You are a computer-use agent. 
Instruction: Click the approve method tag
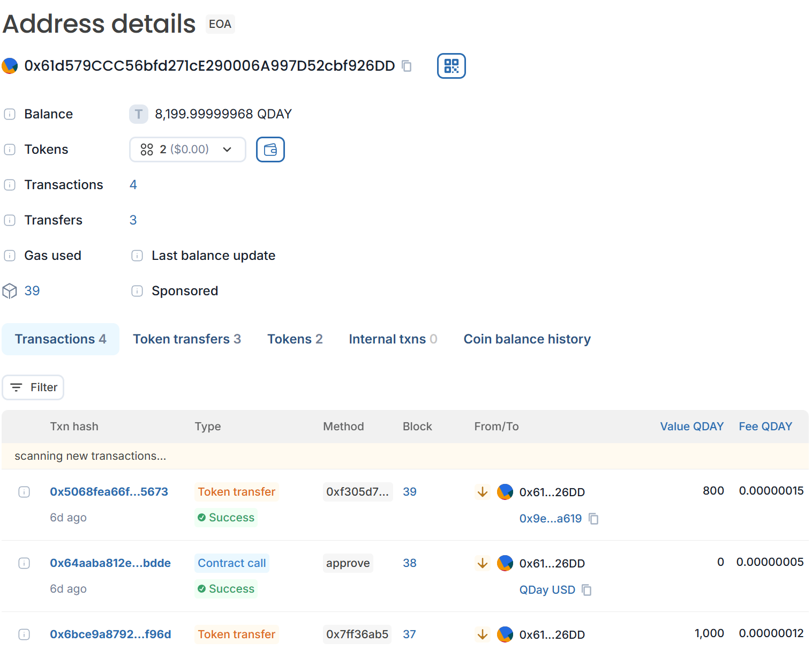pos(348,563)
